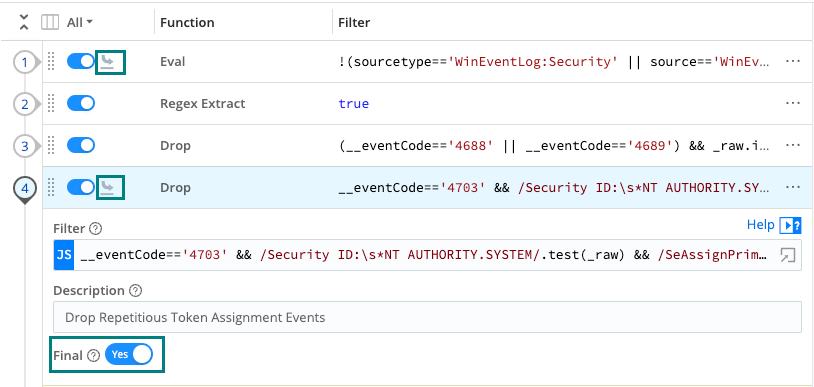Edit the Description field text
The width and height of the screenshot is (814, 387).
click(427, 317)
